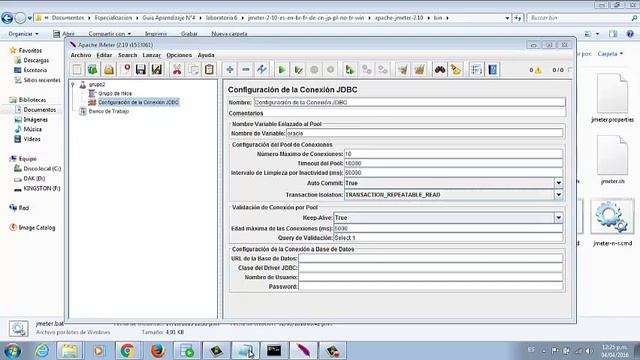Open Search with binoculars icon
640x360 pixels.
[440, 69]
